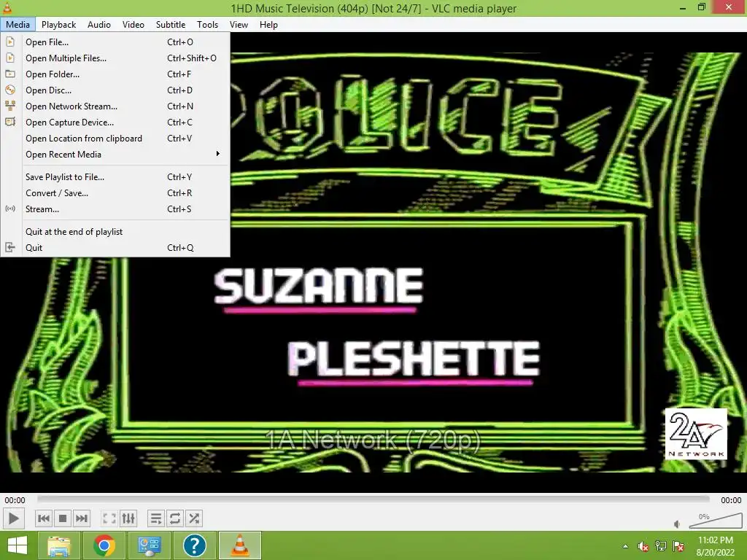The height and width of the screenshot is (560, 747).
Task: Choose Open Multiple Files...
Action: click(115, 58)
